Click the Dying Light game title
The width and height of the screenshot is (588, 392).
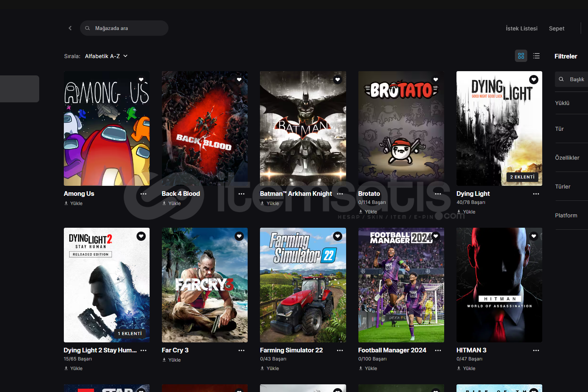point(473,194)
